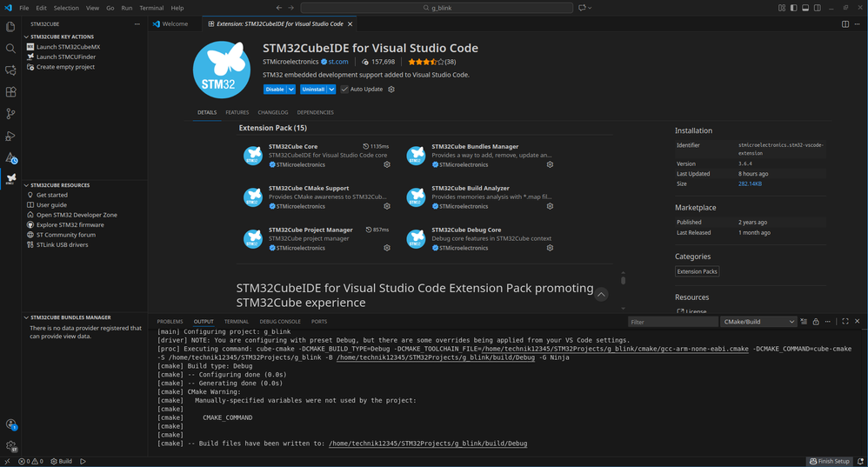
Task: Open the Search view in activity bar
Action: coord(10,49)
